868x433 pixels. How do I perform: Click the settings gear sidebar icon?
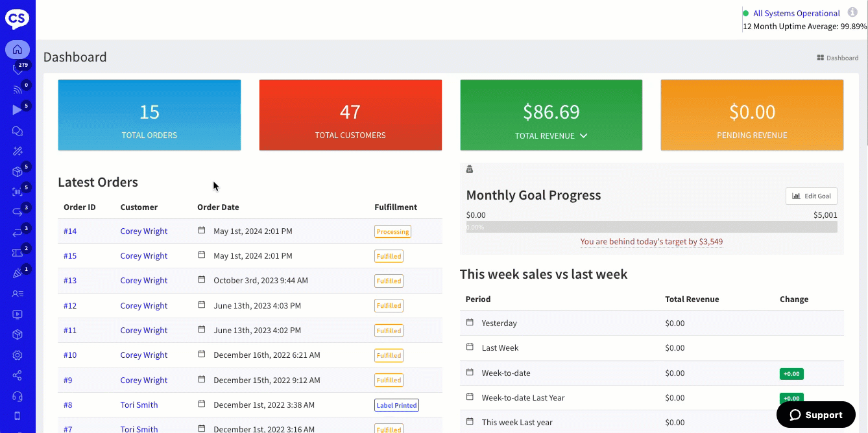point(18,355)
